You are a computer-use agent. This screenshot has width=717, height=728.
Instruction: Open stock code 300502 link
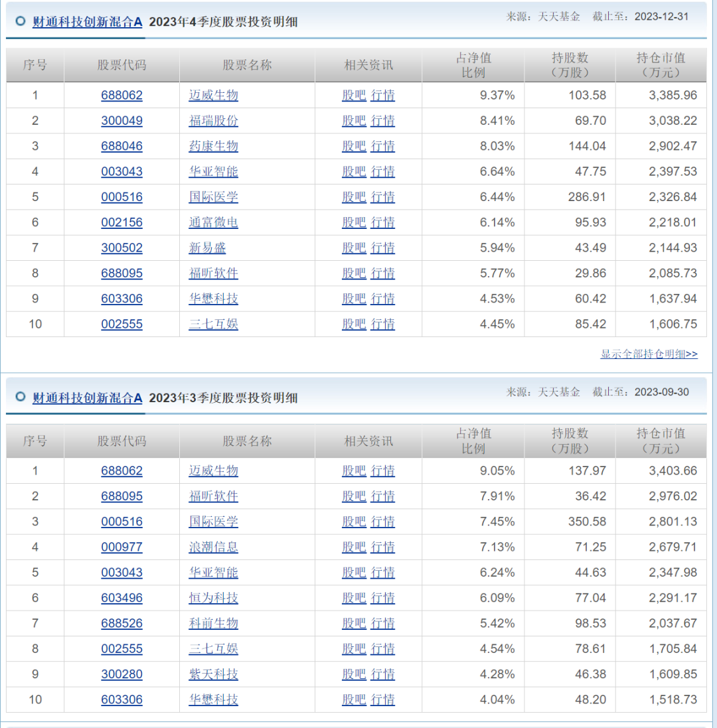[x=121, y=248]
